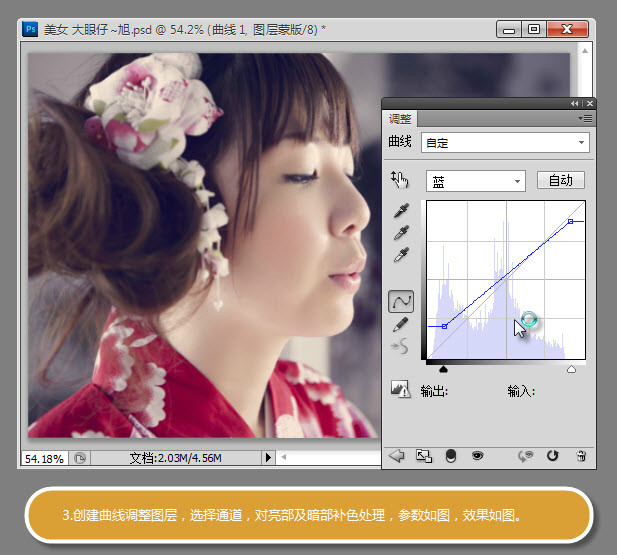Open the adjustments panel flyout menu

585,118
